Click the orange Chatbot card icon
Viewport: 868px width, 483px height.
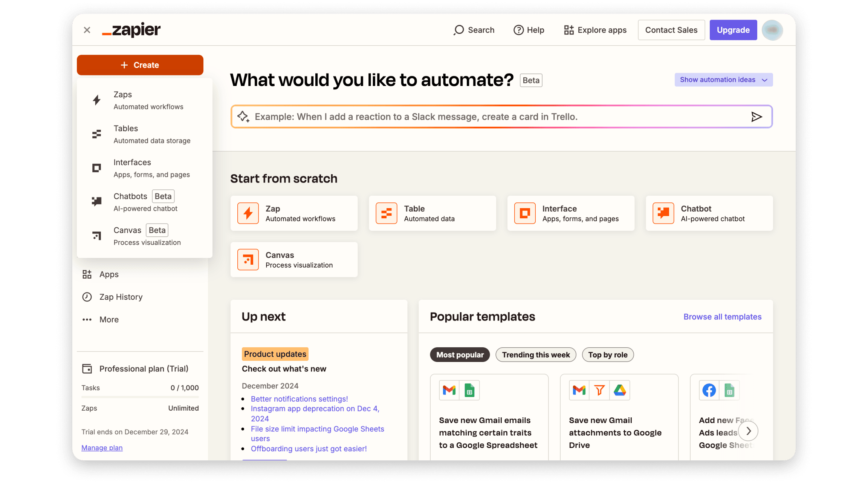(663, 213)
